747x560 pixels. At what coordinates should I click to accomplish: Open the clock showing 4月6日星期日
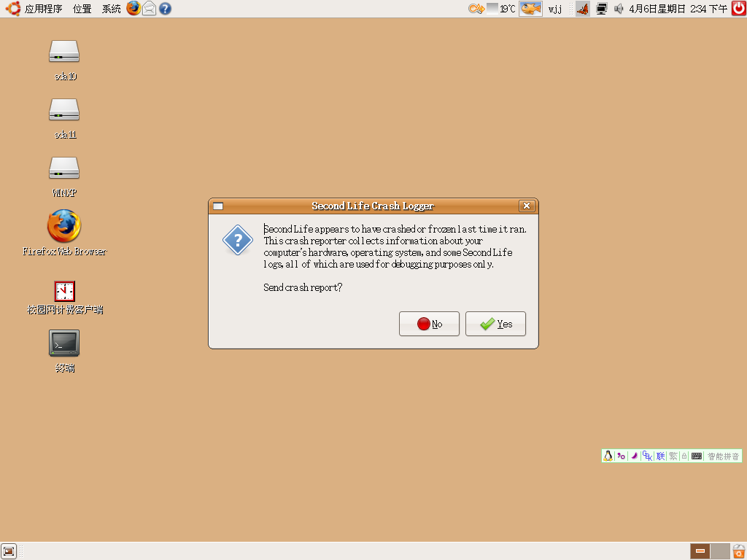678,9
